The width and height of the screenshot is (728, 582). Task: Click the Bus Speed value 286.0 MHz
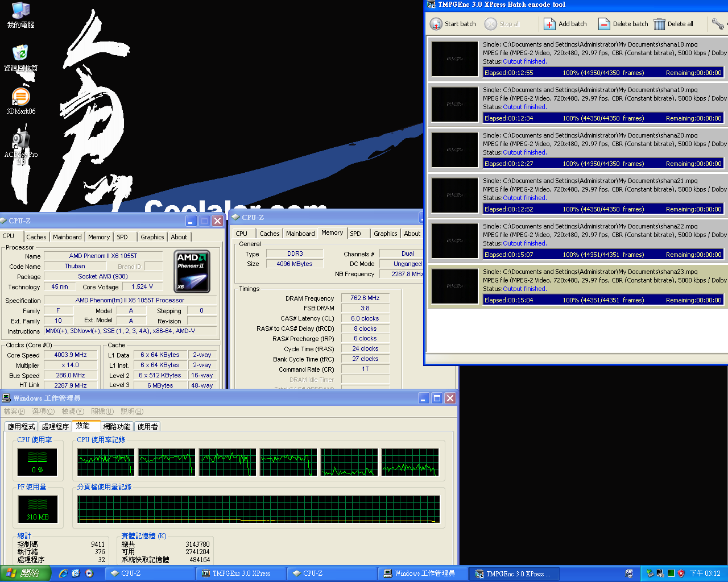pyautogui.click(x=71, y=375)
